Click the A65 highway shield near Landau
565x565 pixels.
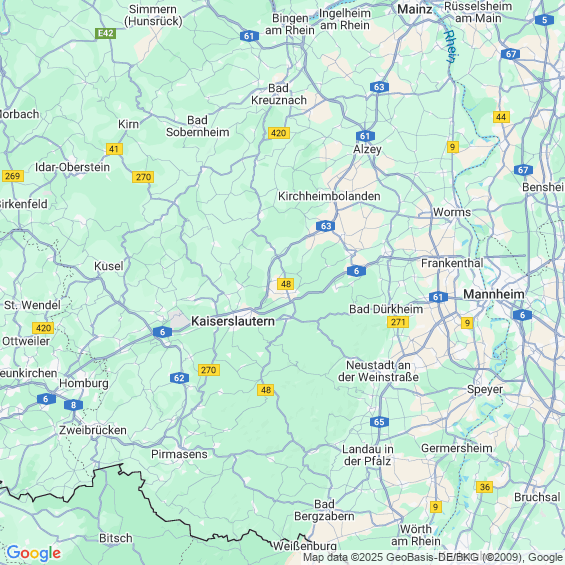(x=379, y=422)
